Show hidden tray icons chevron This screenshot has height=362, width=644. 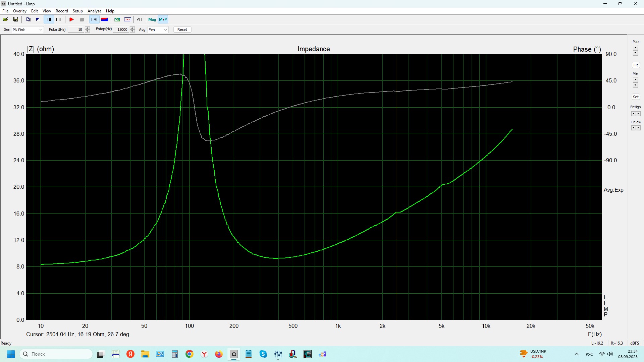point(577,354)
